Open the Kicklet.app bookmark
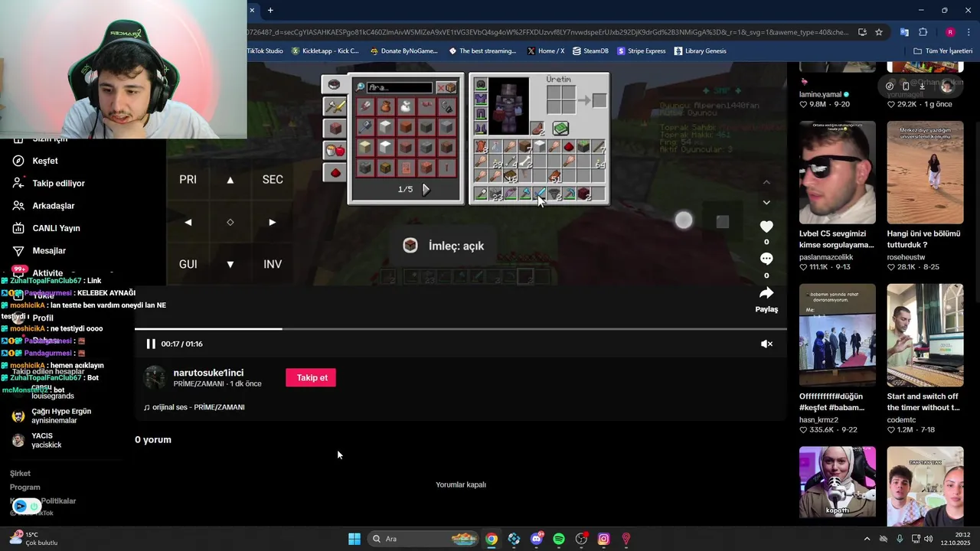 click(x=325, y=51)
